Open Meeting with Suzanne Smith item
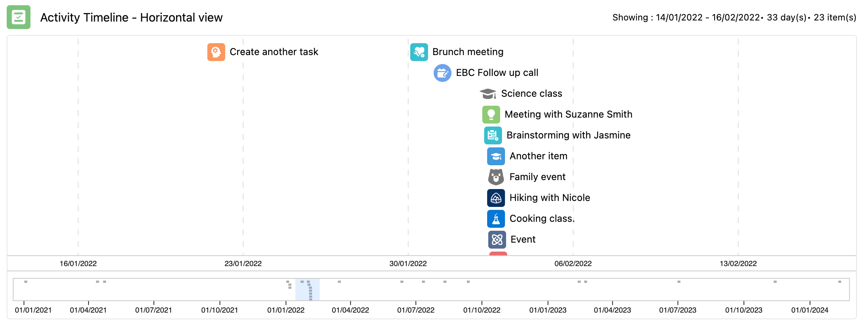Screen dimensions: 868x326 [x=569, y=114]
